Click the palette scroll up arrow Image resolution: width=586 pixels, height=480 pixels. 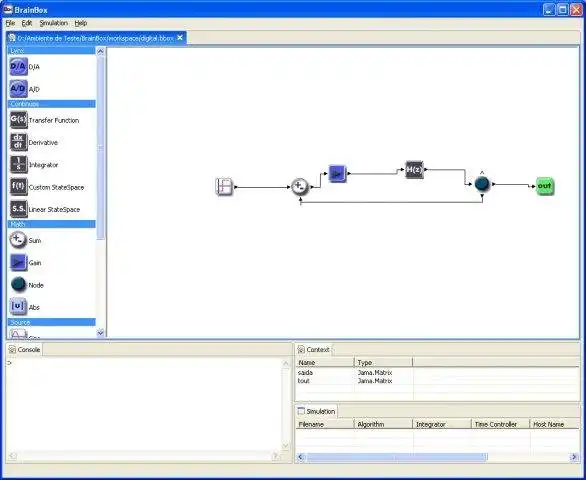[100, 51]
